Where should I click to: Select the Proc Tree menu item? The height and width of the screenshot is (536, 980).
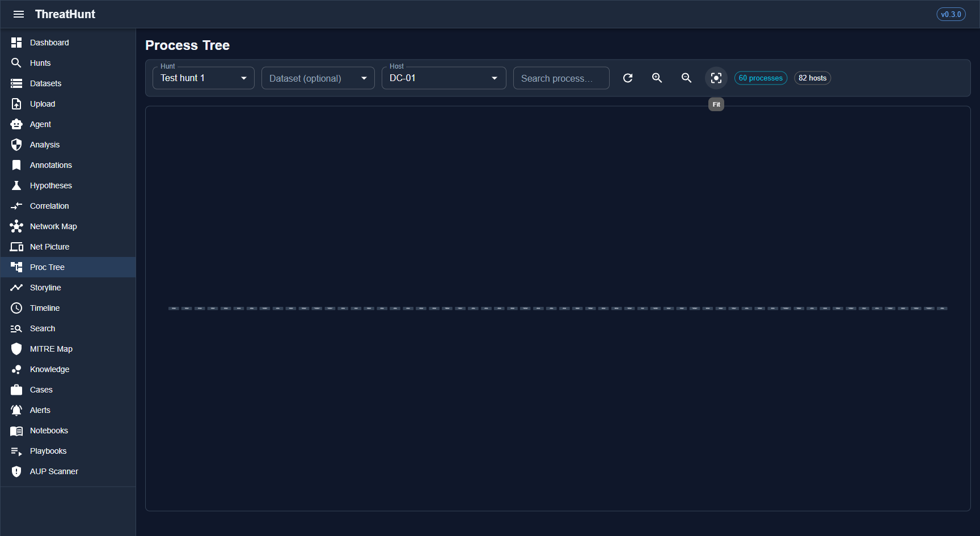point(68,267)
